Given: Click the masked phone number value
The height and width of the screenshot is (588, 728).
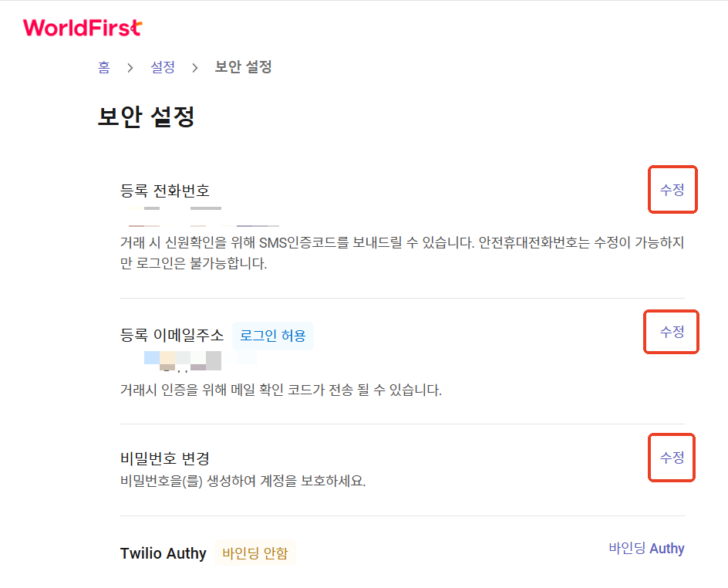Looking at the screenshot, I should click(204, 216).
